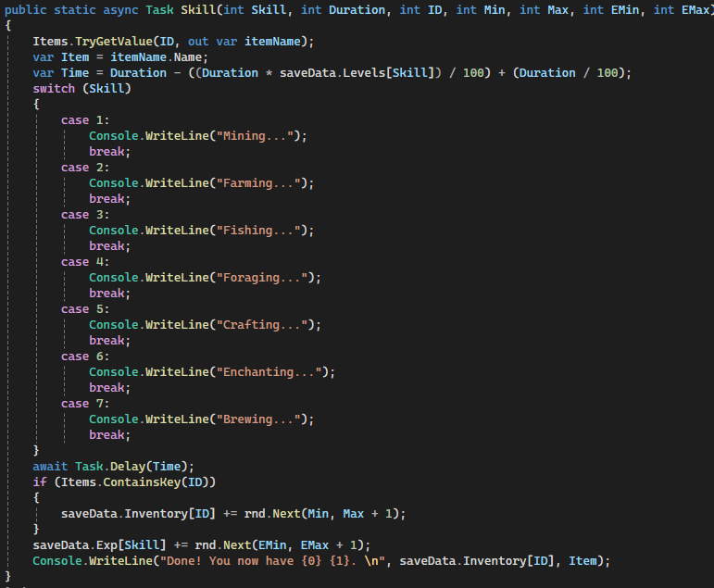714x588 pixels.
Task: Click the "Done! You now have {0} {1}. \n" string
Action: [272, 561]
